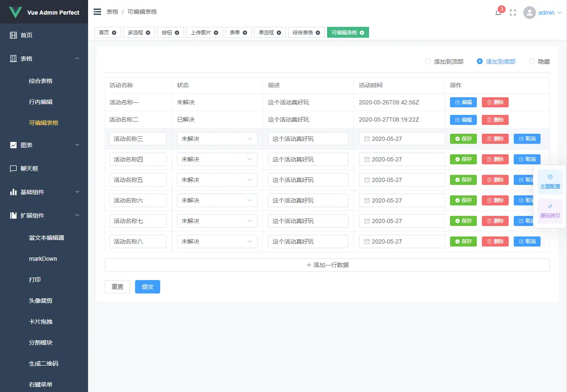Close the 多选框 tab with its x icon
The image size is (567, 392).
pyautogui.click(x=148, y=33)
